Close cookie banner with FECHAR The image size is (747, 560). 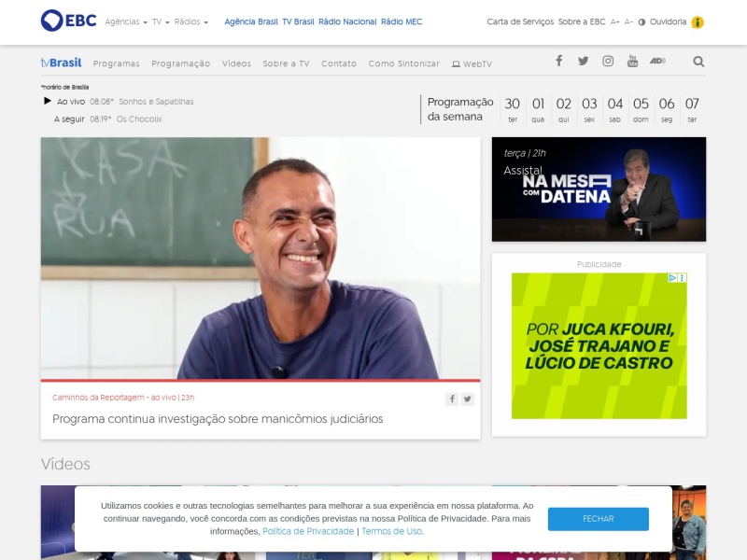point(598,519)
